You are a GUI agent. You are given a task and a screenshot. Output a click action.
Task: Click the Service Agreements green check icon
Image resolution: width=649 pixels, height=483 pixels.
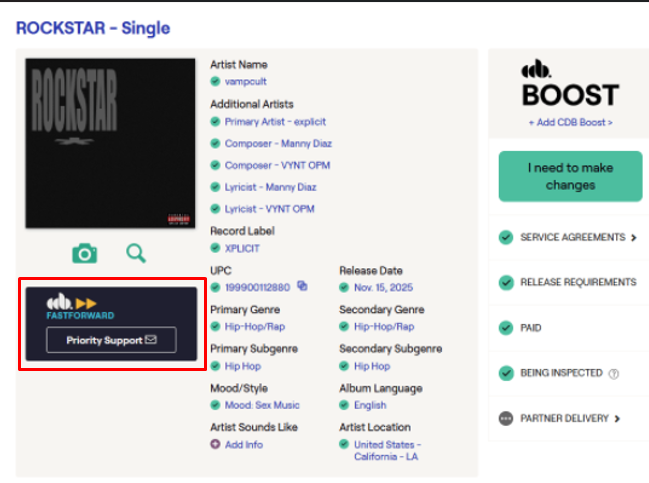[x=506, y=238]
